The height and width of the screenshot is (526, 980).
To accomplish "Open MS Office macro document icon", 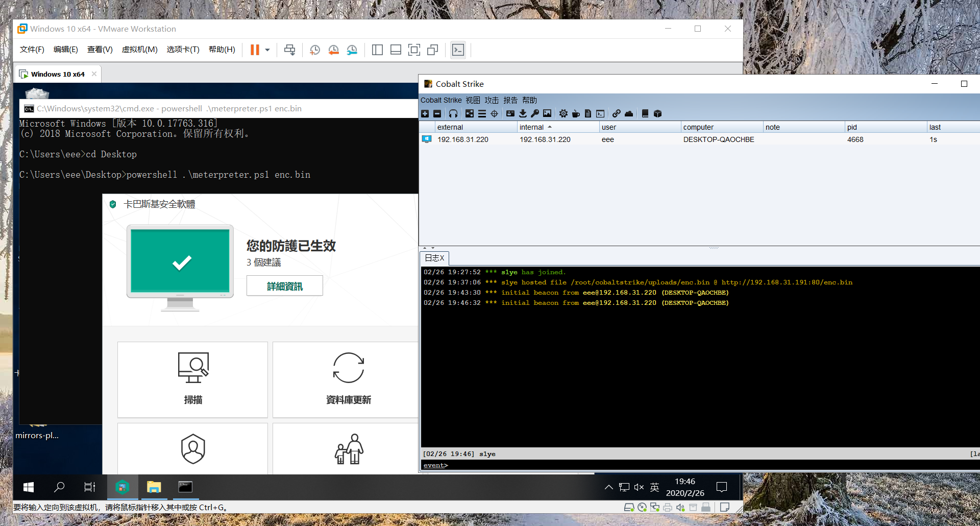I will pos(588,113).
